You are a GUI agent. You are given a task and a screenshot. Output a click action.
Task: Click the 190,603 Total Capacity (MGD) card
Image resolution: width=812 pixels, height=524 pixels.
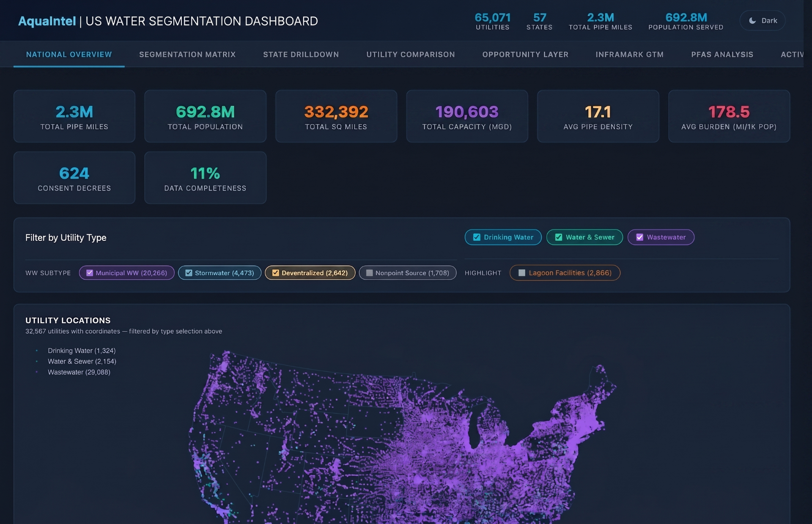click(x=467, y=116)
